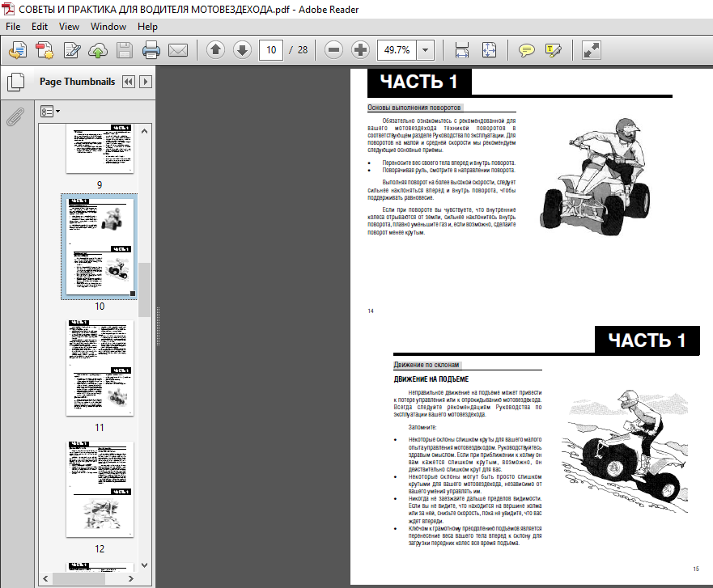713x588 pixels.
Task: Select the page 9 thumbnail
Action: pyautogui.click(x=100, y=148)
